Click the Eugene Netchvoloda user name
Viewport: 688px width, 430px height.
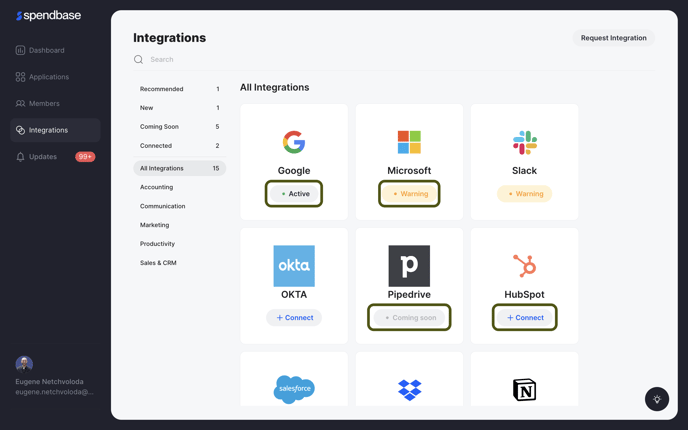coord(49,381)
